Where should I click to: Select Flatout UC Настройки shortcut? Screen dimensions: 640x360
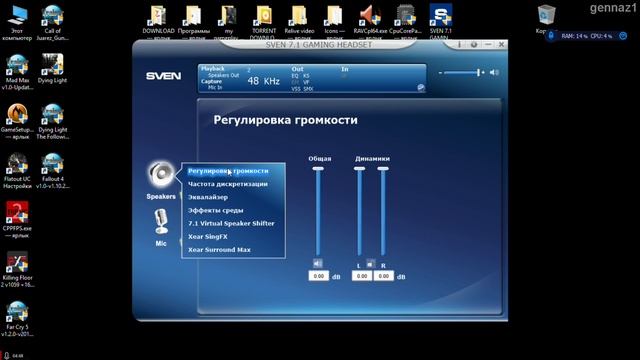[17, 171]
